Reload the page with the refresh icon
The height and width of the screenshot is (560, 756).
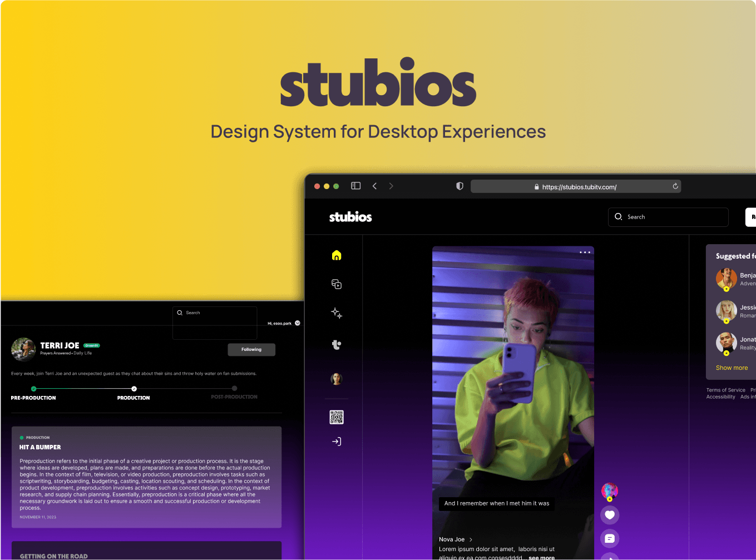pos(675,186)
